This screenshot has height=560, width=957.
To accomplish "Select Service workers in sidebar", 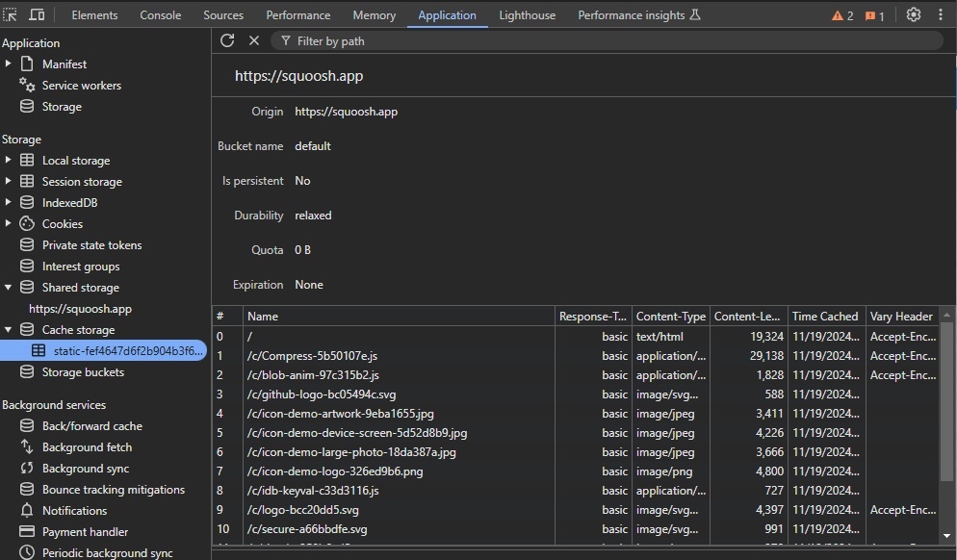I will point(81,85).
